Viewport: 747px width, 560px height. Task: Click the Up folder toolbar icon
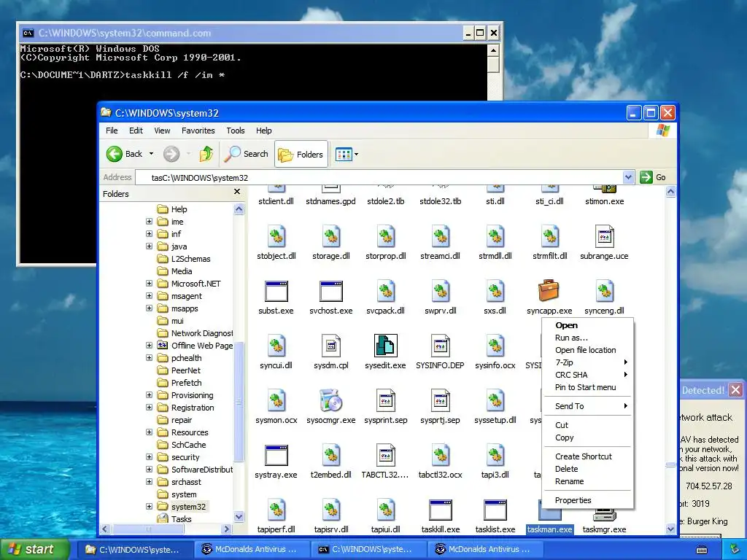[206, 154]
